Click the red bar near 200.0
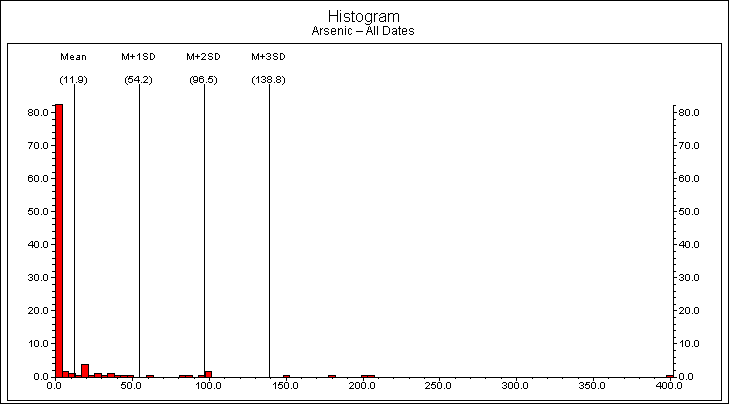 (368, 376)
